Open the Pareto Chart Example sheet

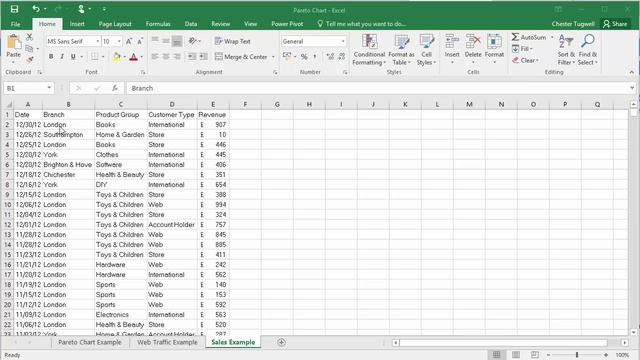[x=90, y=342]
